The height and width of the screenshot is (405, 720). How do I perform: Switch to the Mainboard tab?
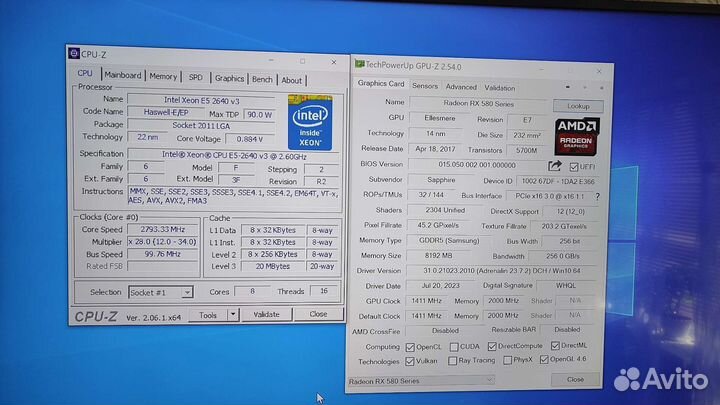(x=123, y=75)
